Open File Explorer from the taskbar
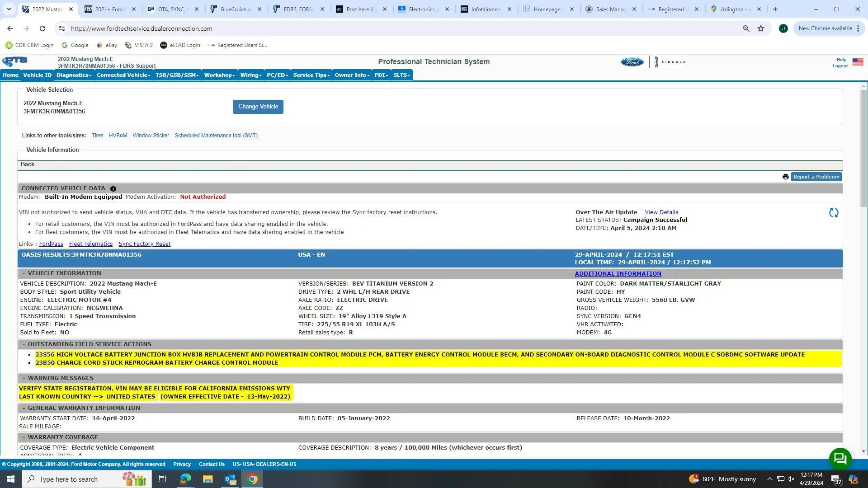 [x=208, y=479]
